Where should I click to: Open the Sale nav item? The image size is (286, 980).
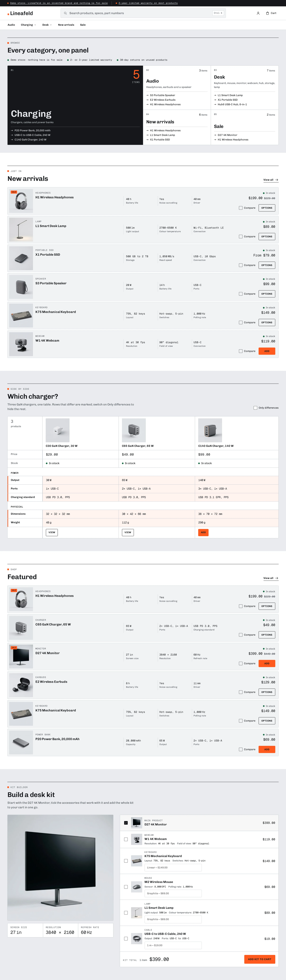click(83, 25)
